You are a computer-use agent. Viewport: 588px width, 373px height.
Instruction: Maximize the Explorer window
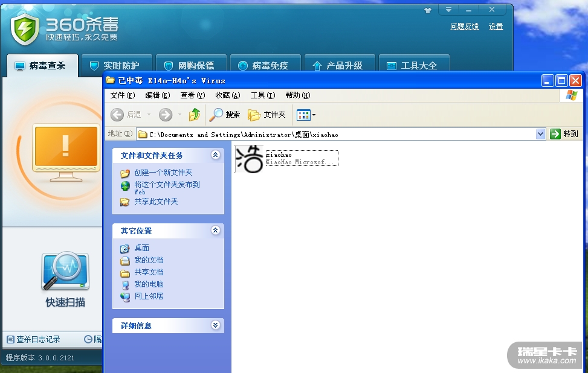[561, 80]
